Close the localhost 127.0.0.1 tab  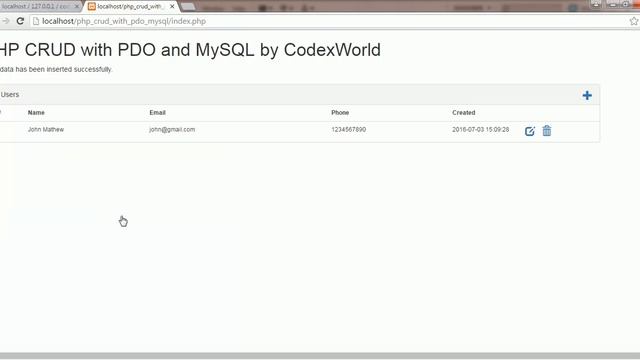(x=76, y=7)
